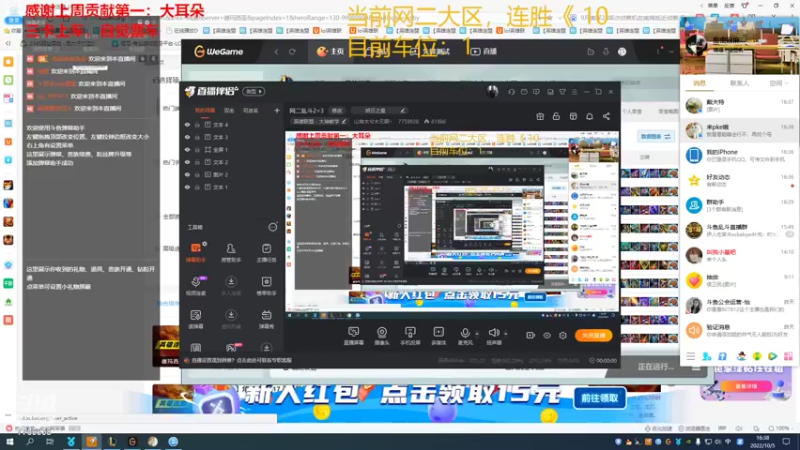Hide the 图片 2 layer
Image resolution: width=800 pixels, height=450 pixels.
click(187, 174)
